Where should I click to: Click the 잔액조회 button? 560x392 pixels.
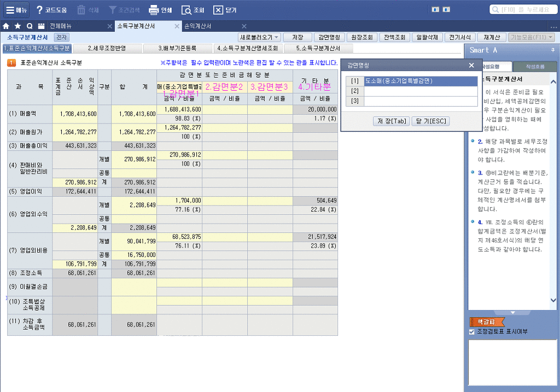[395, 37]
